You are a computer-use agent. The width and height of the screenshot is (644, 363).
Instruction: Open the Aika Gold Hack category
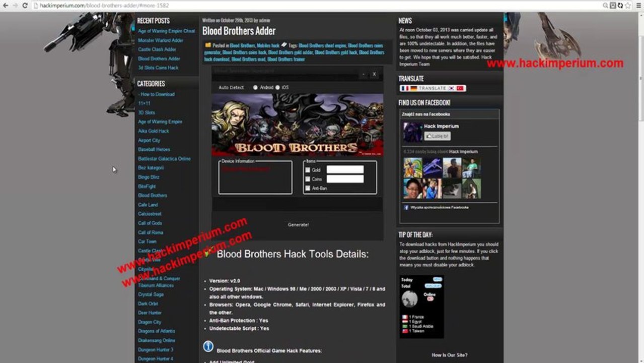coord(154,131)
